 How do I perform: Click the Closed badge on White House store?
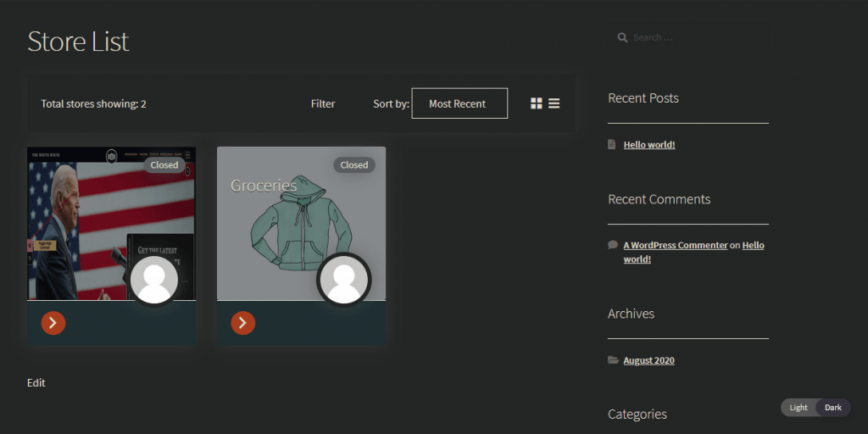click(164, 165)
